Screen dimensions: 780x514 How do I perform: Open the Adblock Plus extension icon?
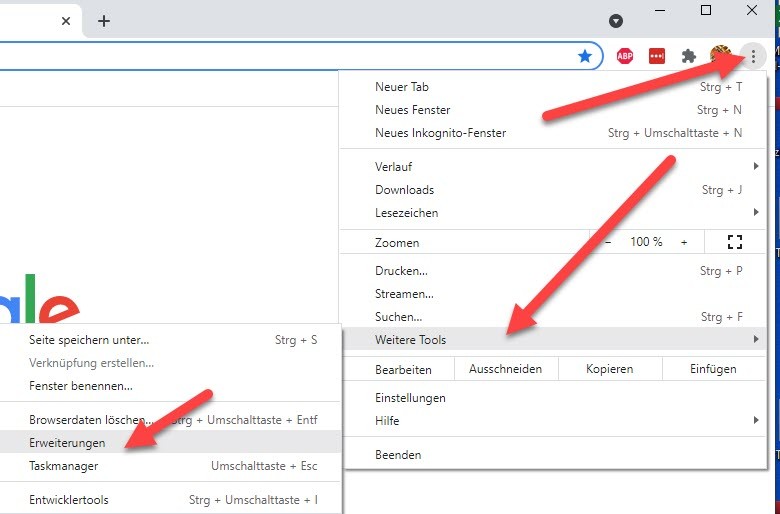pyautogui.click(x=625, y=56)
